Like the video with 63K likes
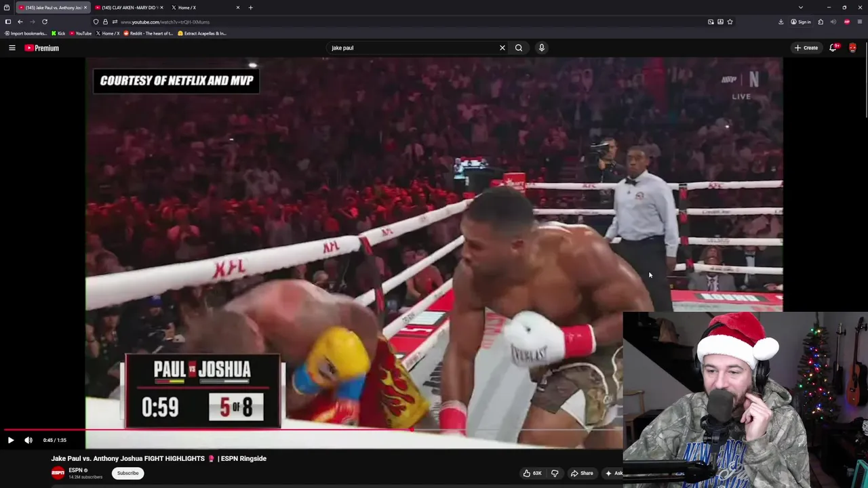This screenshot has height=488, width=868. click(532, 473)
